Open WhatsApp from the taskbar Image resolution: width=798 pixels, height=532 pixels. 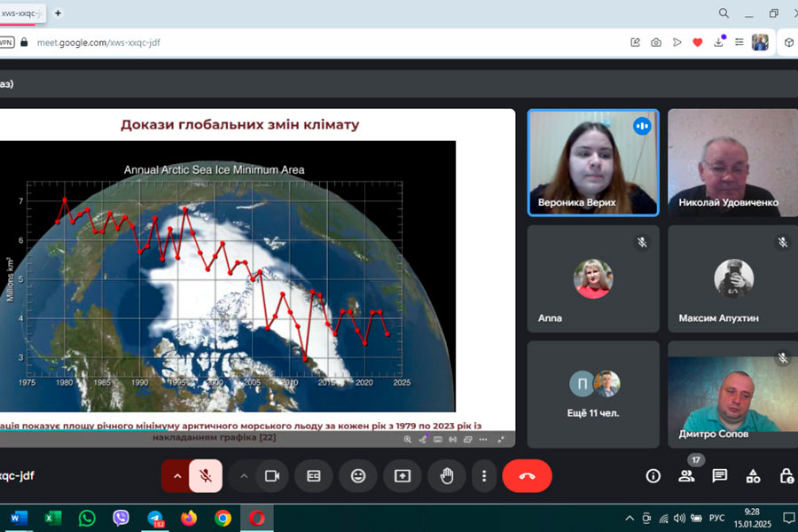click(87, 518)
